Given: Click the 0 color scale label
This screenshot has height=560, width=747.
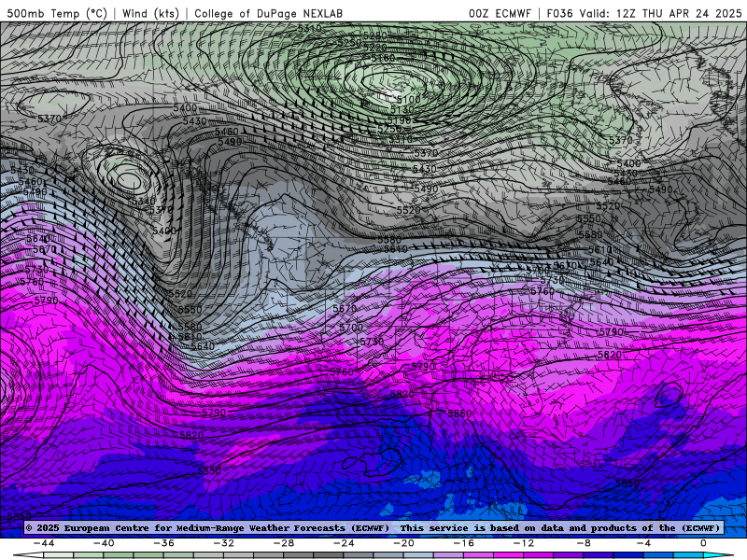Looking at the screenshot, I should click(x=703, y=543).
